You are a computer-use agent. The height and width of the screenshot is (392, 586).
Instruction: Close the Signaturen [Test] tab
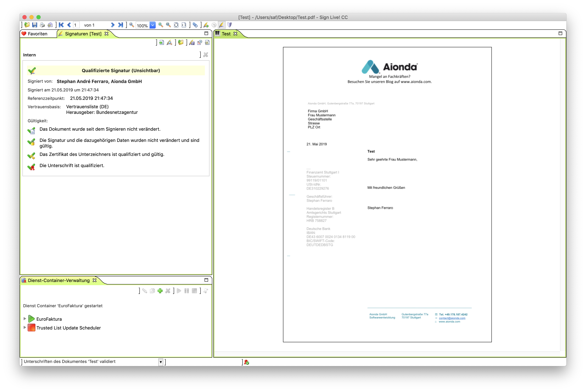(x=106, y=33)
